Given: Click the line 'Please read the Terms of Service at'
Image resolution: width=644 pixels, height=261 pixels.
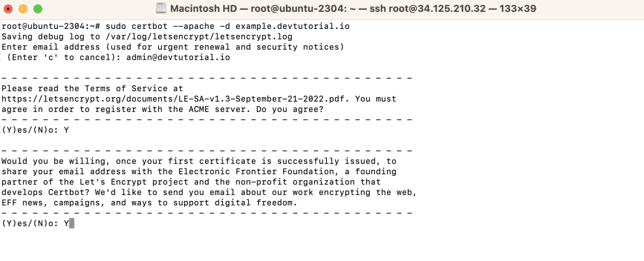Looking at the screenshot, I should (92, 88).
